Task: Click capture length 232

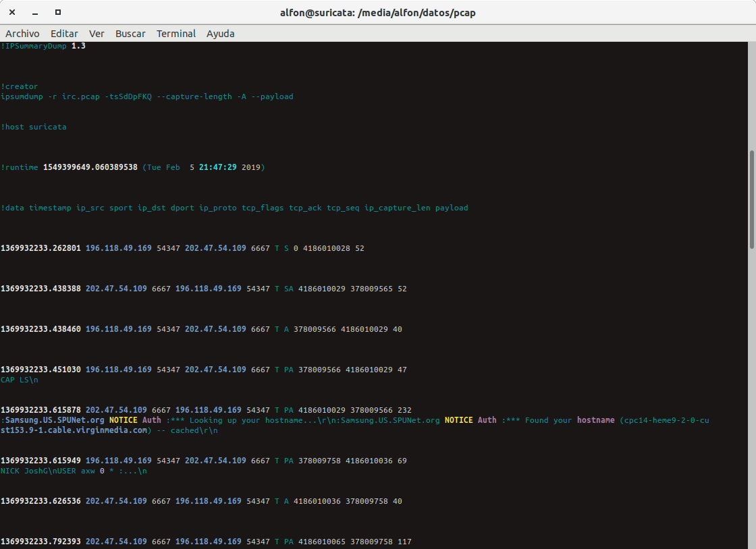Action: coord(404,410)
